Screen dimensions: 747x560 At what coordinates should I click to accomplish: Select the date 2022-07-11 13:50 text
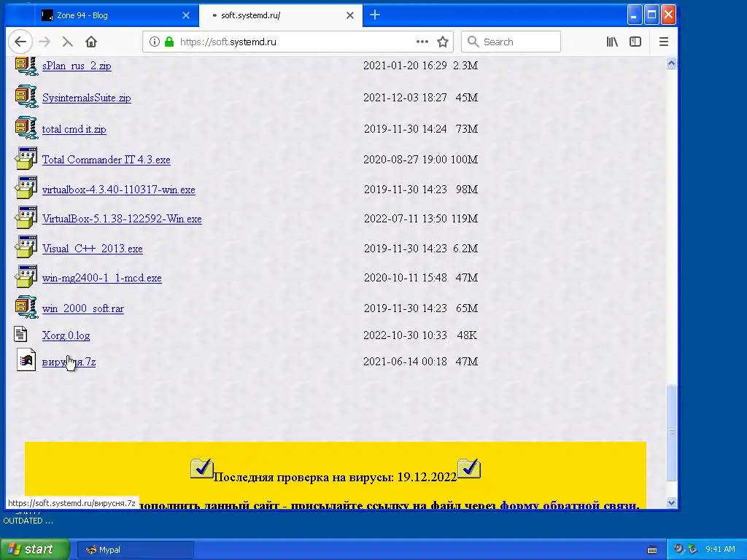tap(406, 219)
